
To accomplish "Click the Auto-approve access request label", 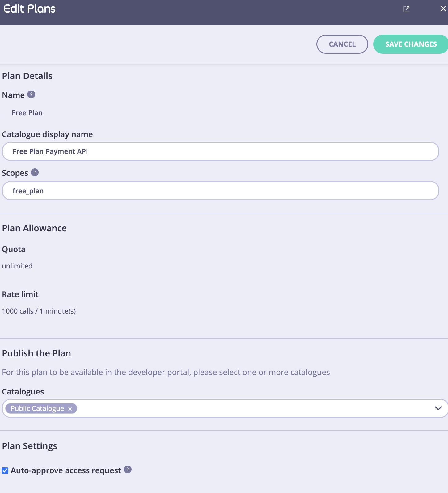I will (66, 470).
